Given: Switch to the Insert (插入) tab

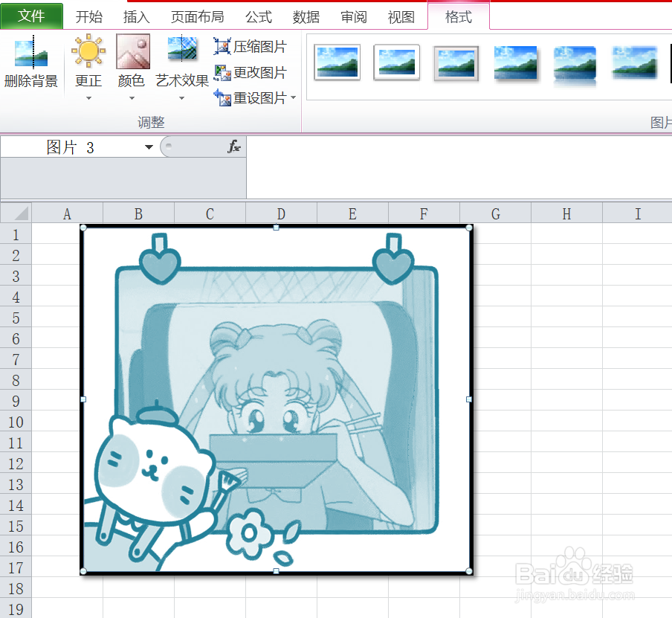Looking at the screenshot, I should click(x=136, y=16).
